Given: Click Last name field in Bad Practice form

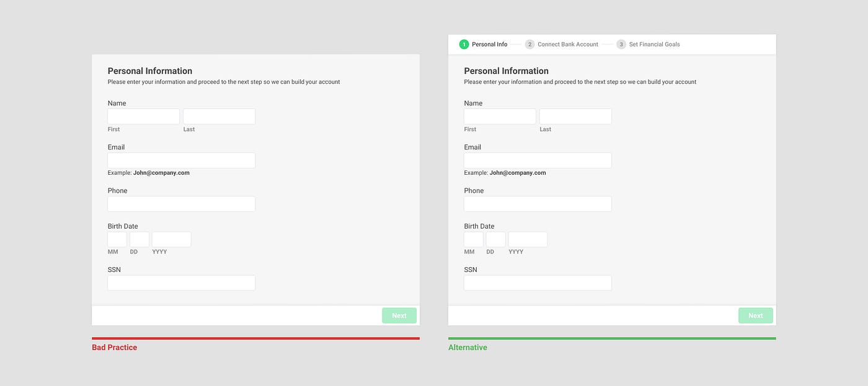Looking at the screenshot, I should 219,116.
